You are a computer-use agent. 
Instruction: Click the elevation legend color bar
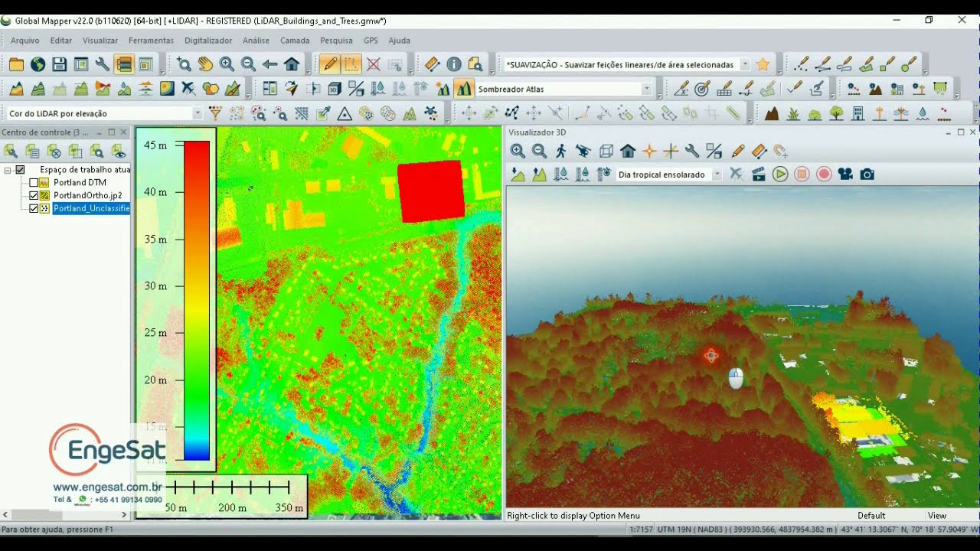point(197,300)
